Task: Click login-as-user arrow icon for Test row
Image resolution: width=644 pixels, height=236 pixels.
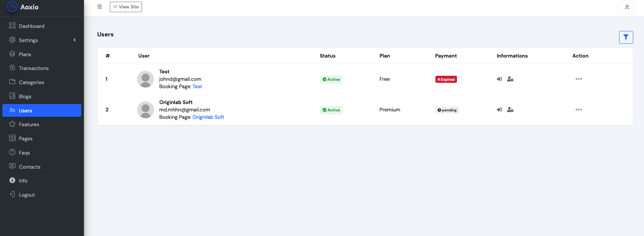Action: pos(499,79)
